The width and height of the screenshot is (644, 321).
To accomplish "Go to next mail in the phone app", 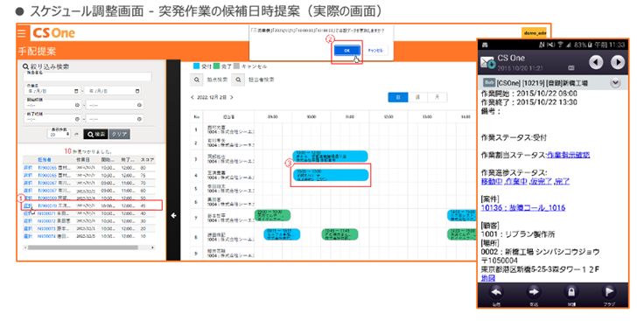I will [x=617, y=62].
